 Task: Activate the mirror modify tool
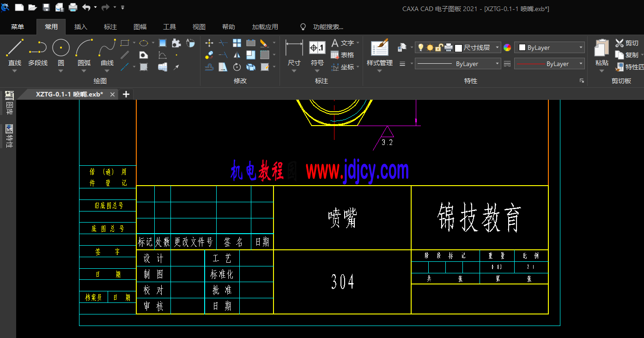tap(237, 55)
